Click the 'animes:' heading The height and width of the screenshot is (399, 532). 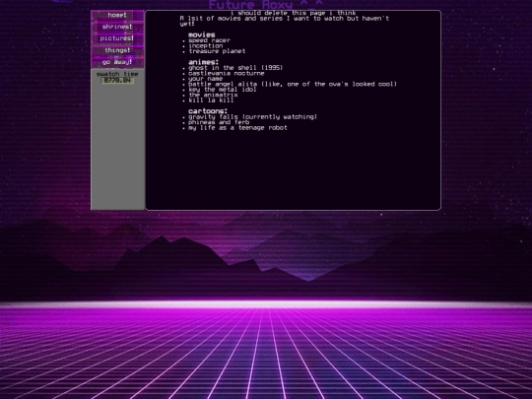[x=204, y=62]
